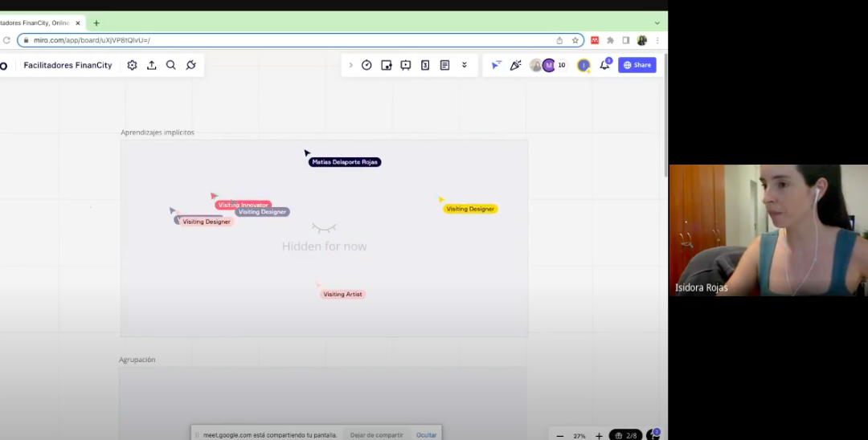This screenshot has width=868, height=440.
Task: Click the Visiting Artist label
Action: click(x=342, y=294)
